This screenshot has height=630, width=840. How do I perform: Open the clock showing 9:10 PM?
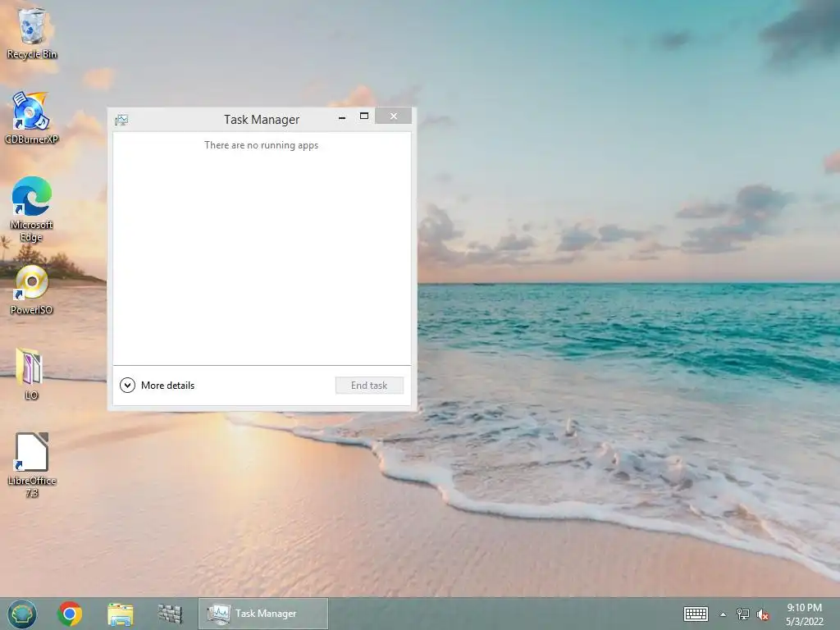pos(804,614)
